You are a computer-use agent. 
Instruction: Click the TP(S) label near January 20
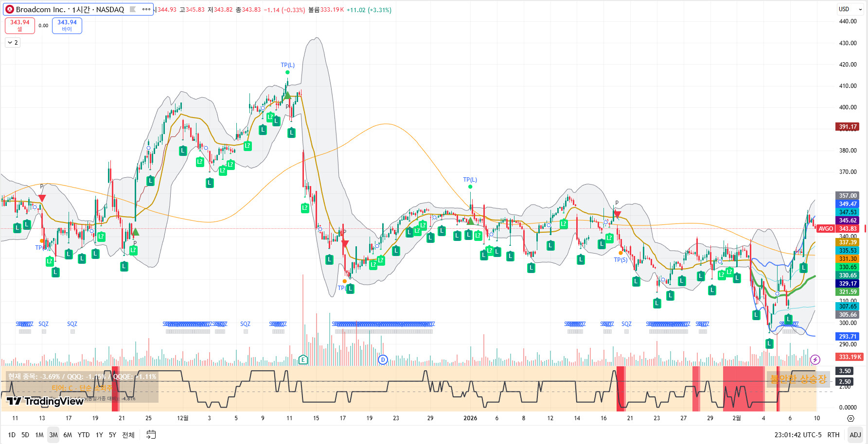(620, 260)
